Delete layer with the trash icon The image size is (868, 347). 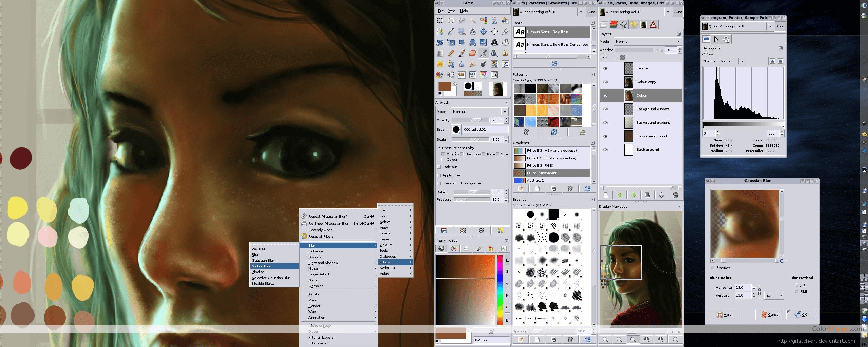[675, 195]
